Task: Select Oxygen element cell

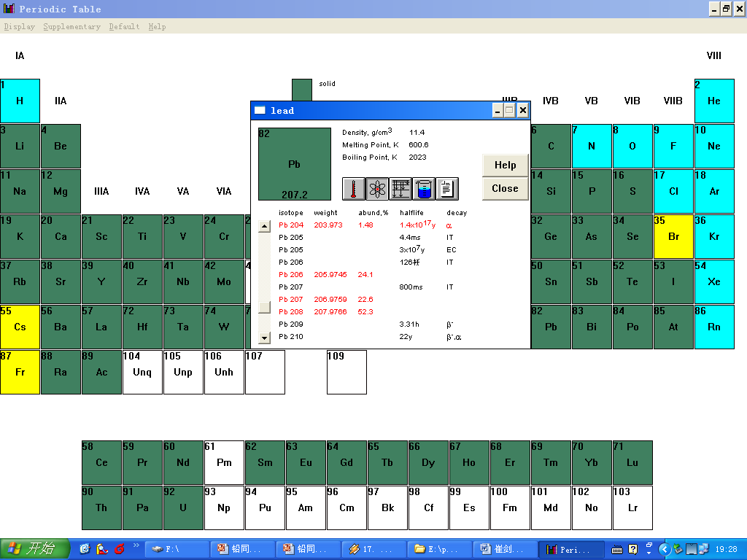Action: pos(632,146)
